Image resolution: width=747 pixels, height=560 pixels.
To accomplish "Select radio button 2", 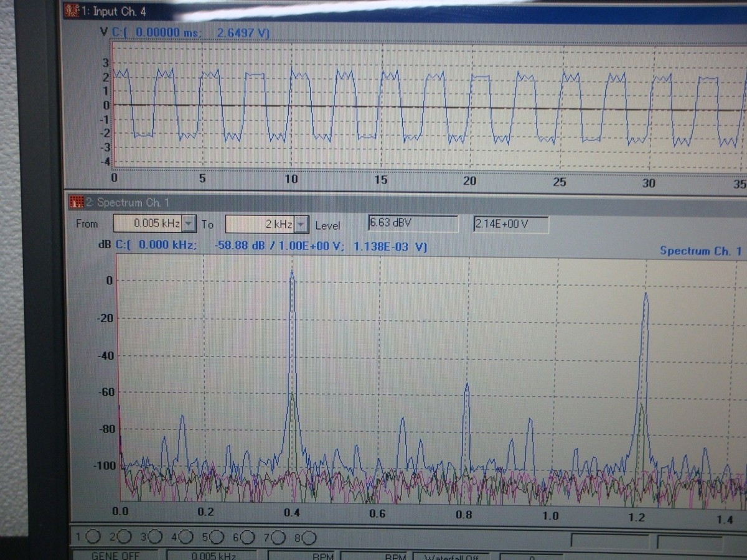I will (124, 536).
